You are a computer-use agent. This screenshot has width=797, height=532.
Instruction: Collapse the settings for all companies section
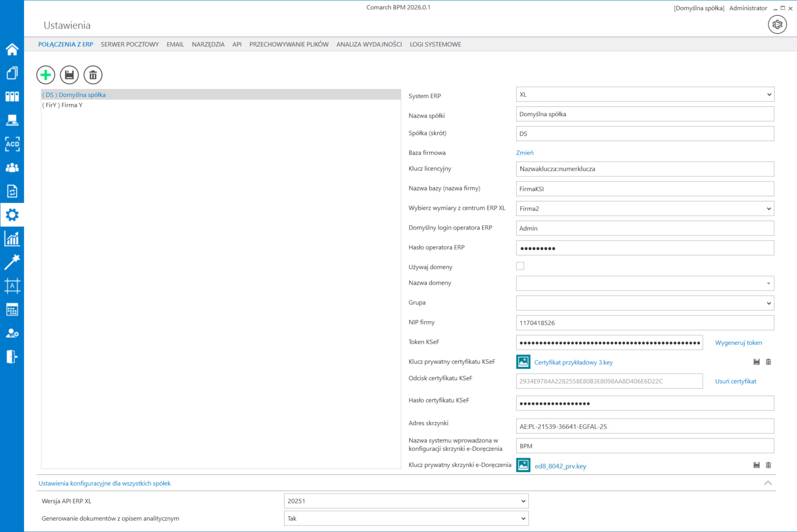(767, 483)
